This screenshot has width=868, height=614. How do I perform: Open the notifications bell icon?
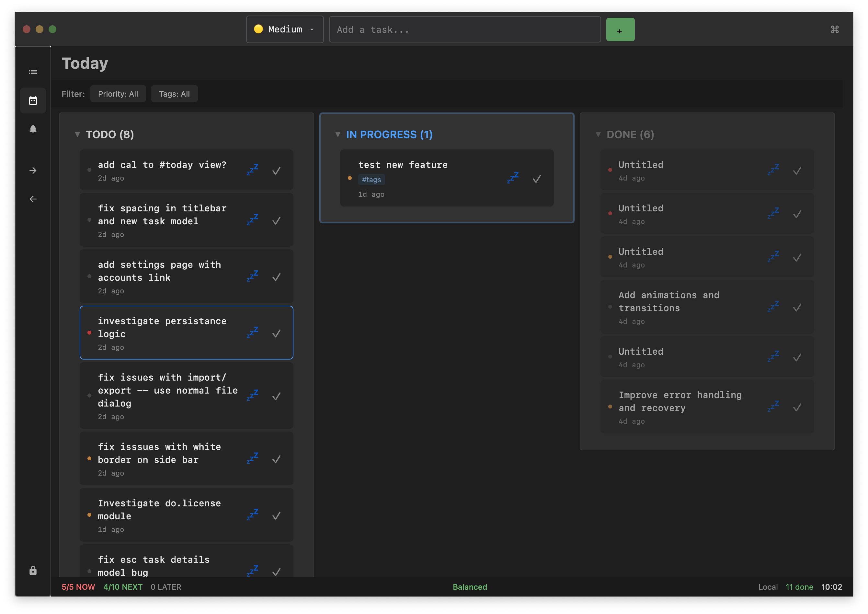[33, 129]
